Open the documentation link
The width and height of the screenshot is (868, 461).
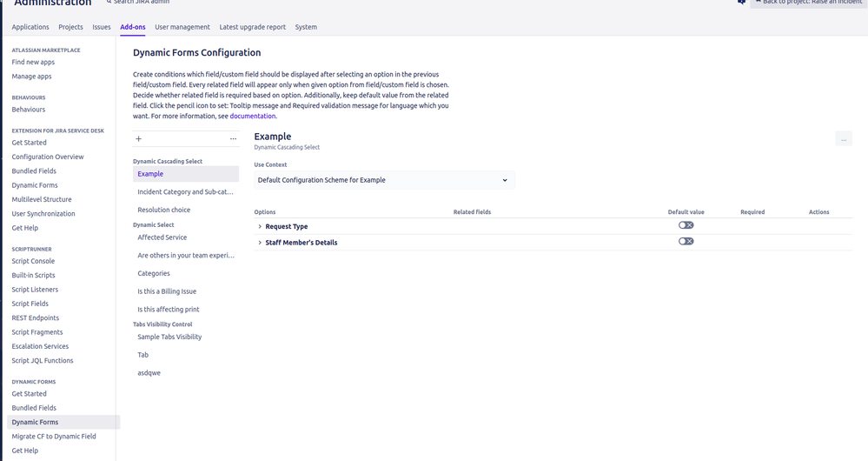point(253,116)
